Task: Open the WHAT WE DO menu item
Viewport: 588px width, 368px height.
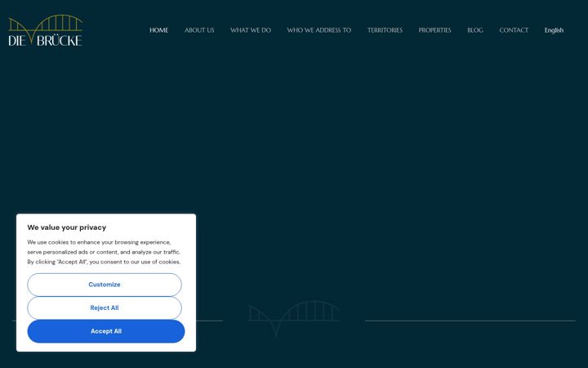Action: [x=251, y=30]
